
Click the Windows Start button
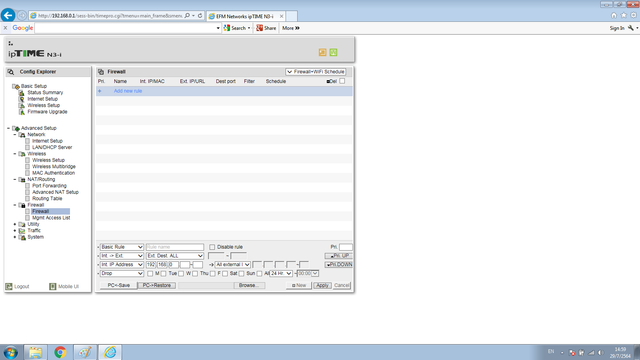[x=11, y=352]
